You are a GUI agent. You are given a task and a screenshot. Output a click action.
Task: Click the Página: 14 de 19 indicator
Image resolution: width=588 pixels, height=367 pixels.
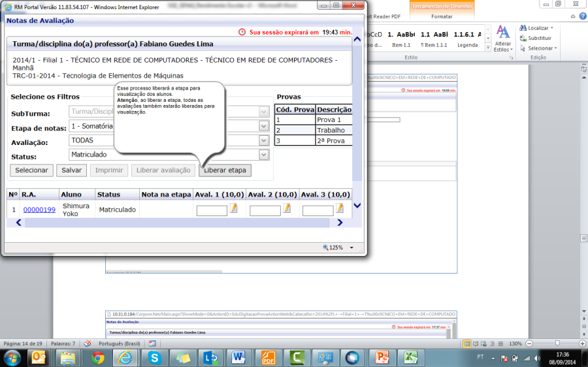point(22,343)
